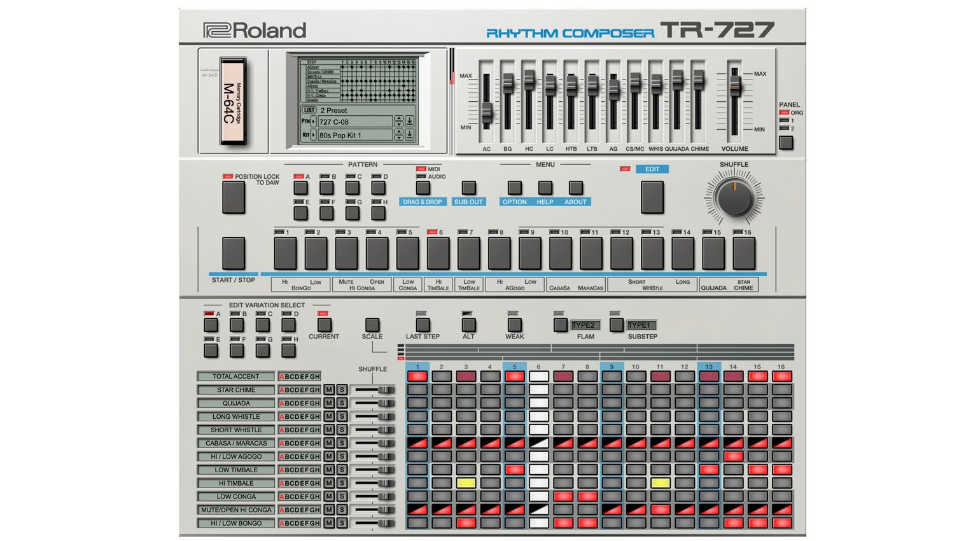Mute the HI / LOW BONGO track

coord(329,523)
